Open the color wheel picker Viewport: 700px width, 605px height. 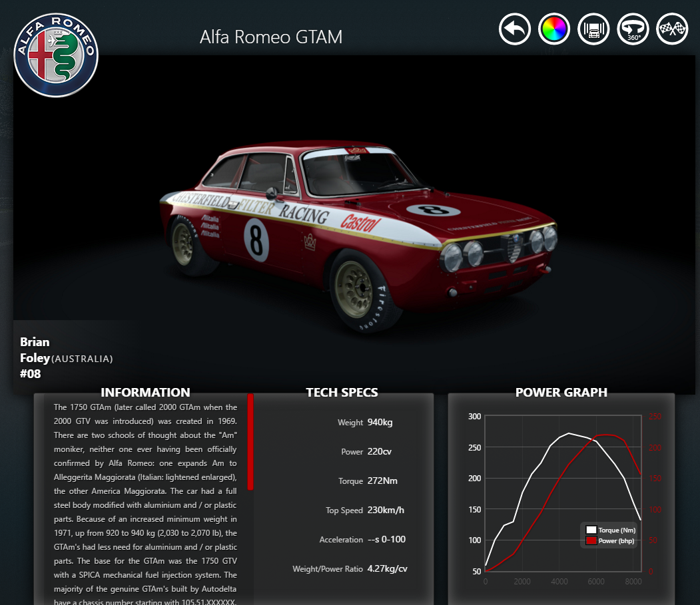click(x=554, y=29)
